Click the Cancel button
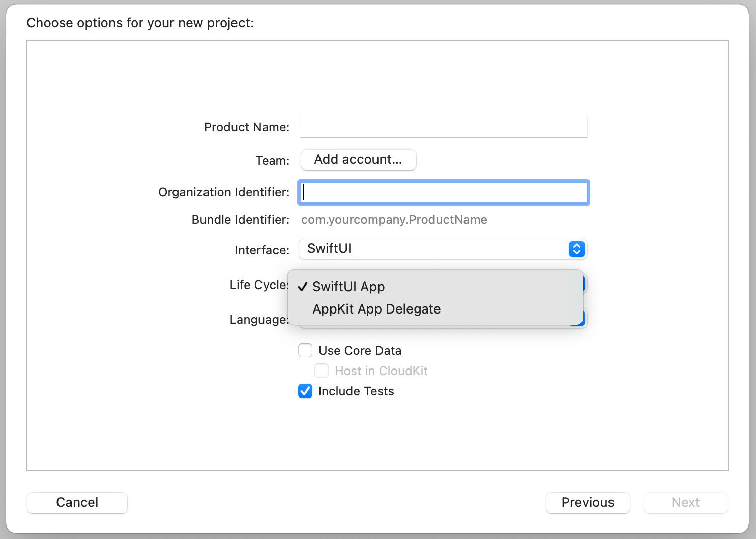This screenshot has height=539, width=756. coord(77,503)
